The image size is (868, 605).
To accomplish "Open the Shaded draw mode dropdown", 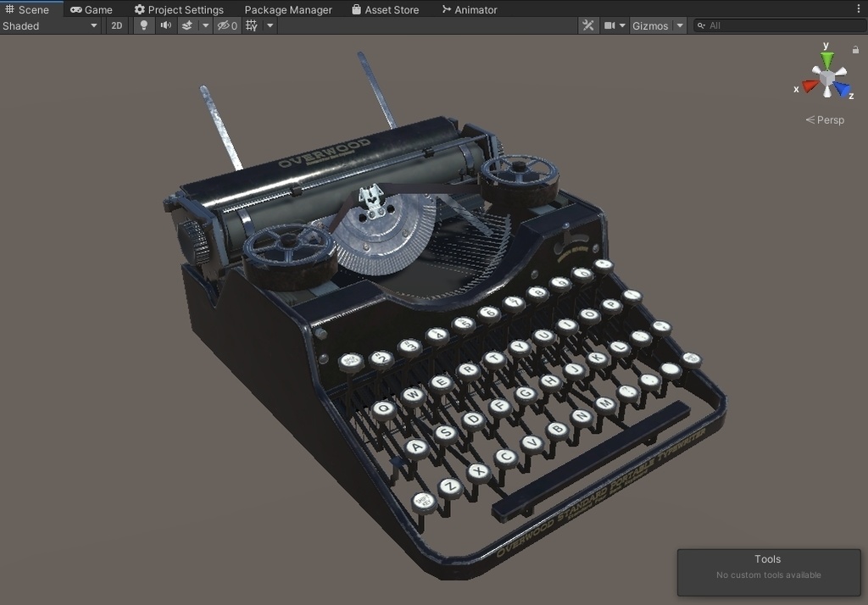I will 50,25.
